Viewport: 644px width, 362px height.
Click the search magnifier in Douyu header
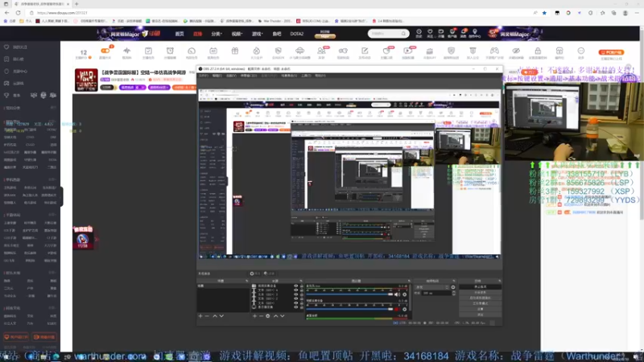click(403, 34)
